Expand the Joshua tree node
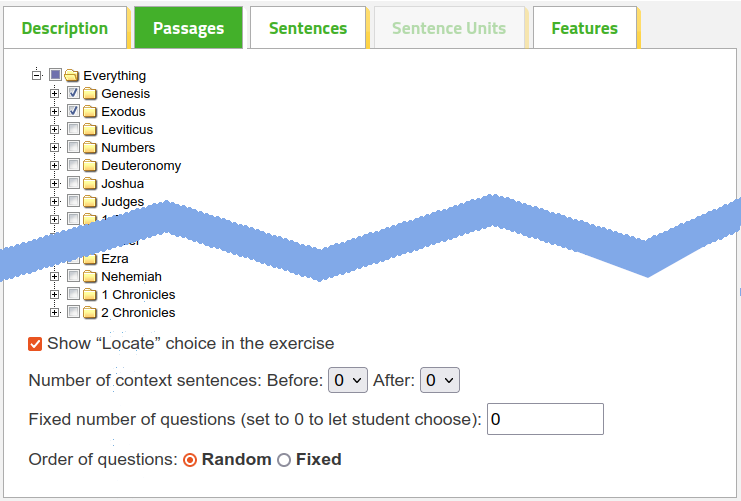This screenshot has width=741, height=501. pyautogui.click(x=55, y=183)
